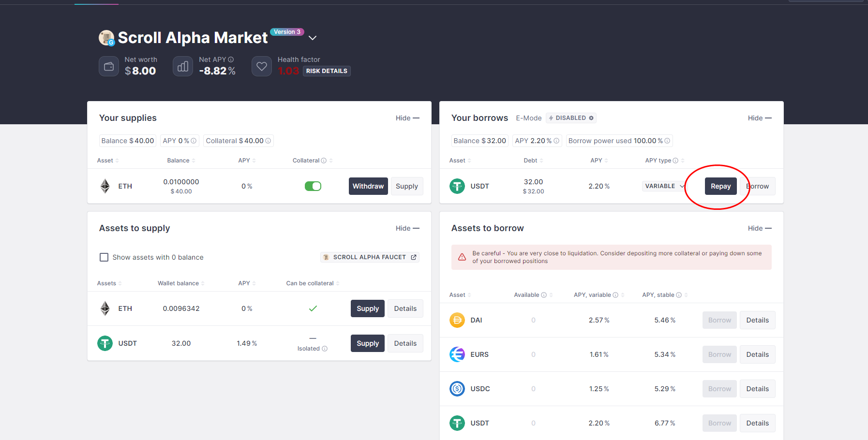
Task: Toggle ETH collateral switch off
Action: pyautogui.click(x=313, y=186)
